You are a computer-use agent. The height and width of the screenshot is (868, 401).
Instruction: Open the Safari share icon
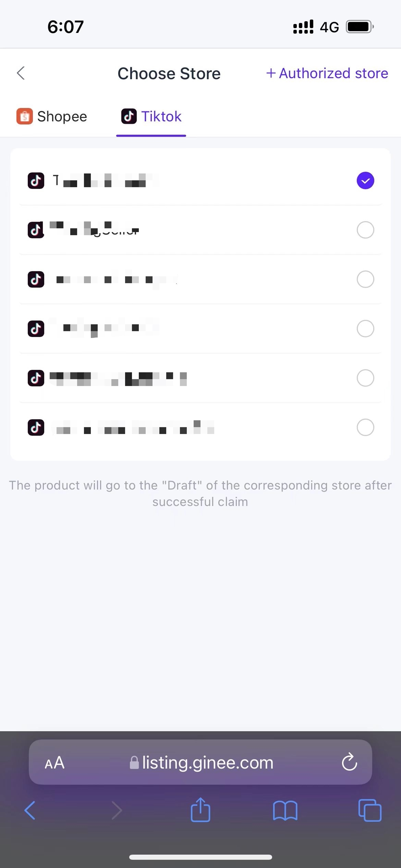[x=200, y=810]
